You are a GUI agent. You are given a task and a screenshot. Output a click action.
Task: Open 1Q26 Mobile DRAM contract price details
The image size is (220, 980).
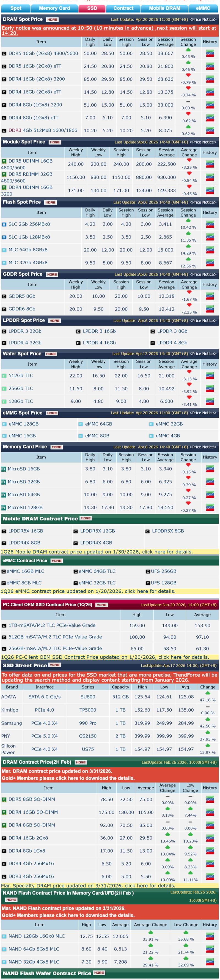pos(97,552)
